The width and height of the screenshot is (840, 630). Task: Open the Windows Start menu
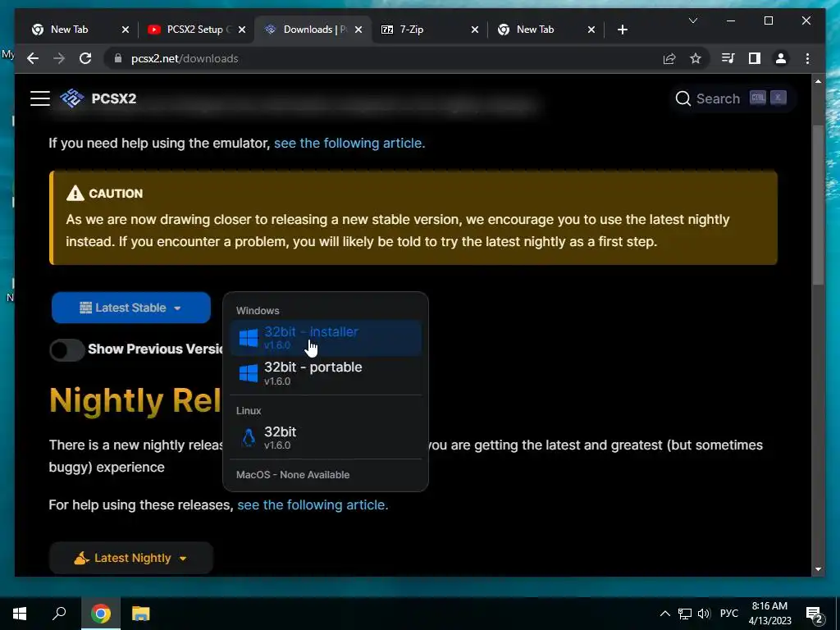[20, 614]
